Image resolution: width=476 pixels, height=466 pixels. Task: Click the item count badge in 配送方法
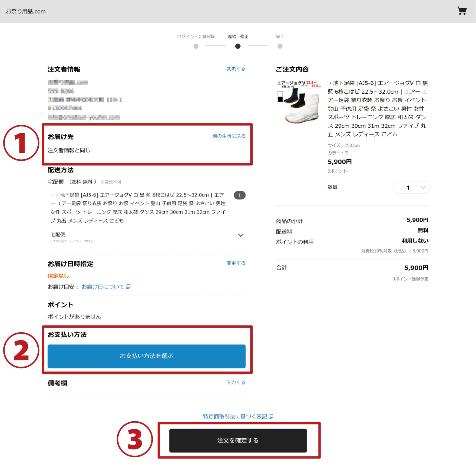point(239,195)
